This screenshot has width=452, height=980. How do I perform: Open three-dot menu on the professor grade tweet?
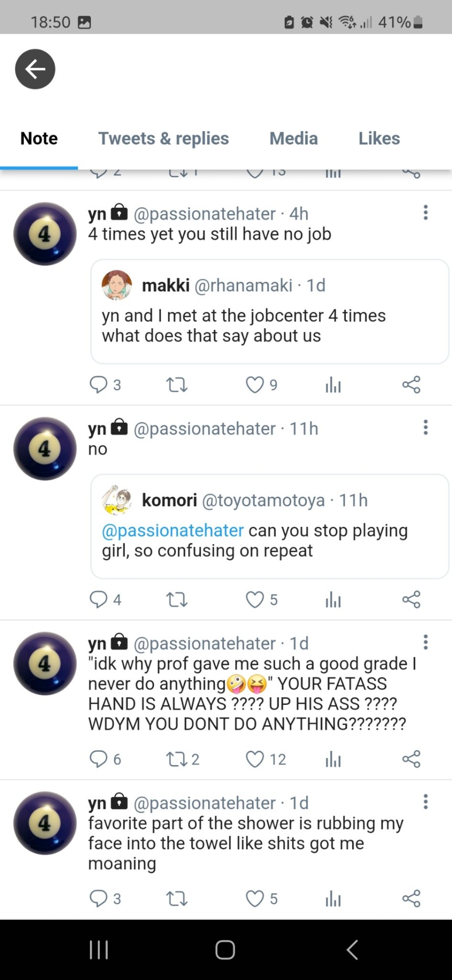point(425,643)
